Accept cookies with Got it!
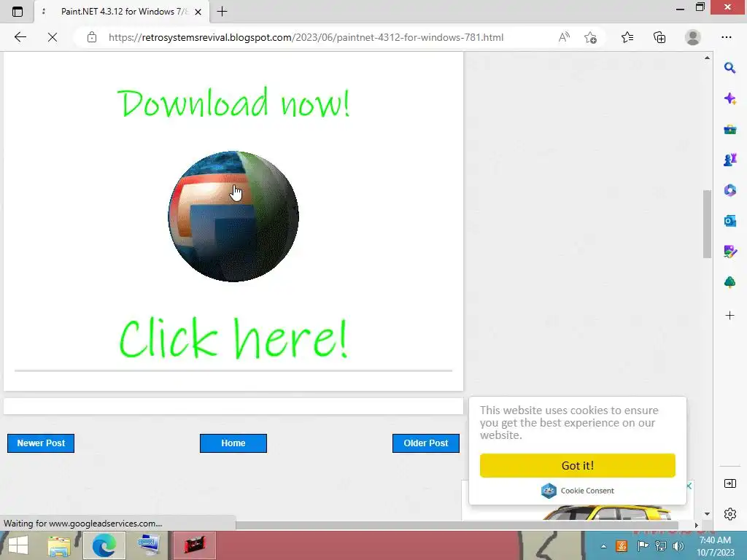The width and height of the screenshot is (747, 560). [x=578, y=465]
